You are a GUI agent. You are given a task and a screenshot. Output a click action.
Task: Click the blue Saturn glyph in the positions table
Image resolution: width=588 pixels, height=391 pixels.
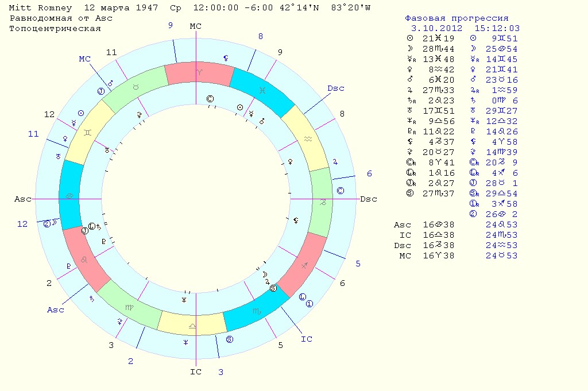point(473,100)
